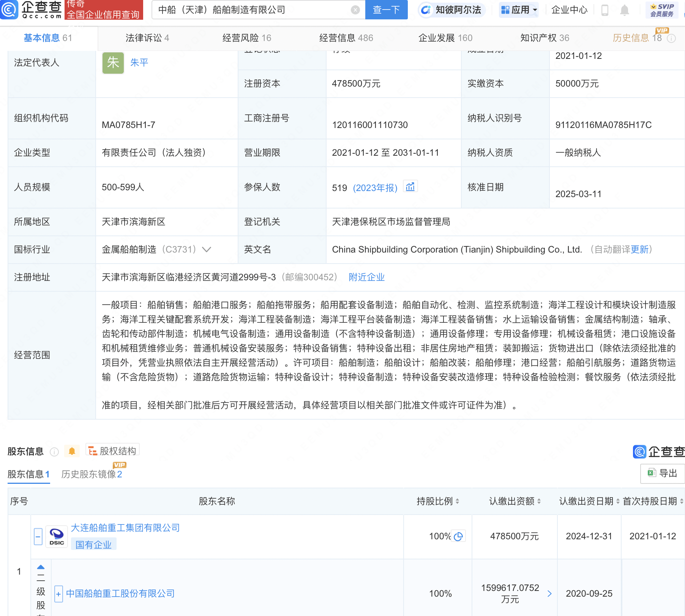
Task: Click approval date 2025-03-11
Action: [x=578, y=194]
